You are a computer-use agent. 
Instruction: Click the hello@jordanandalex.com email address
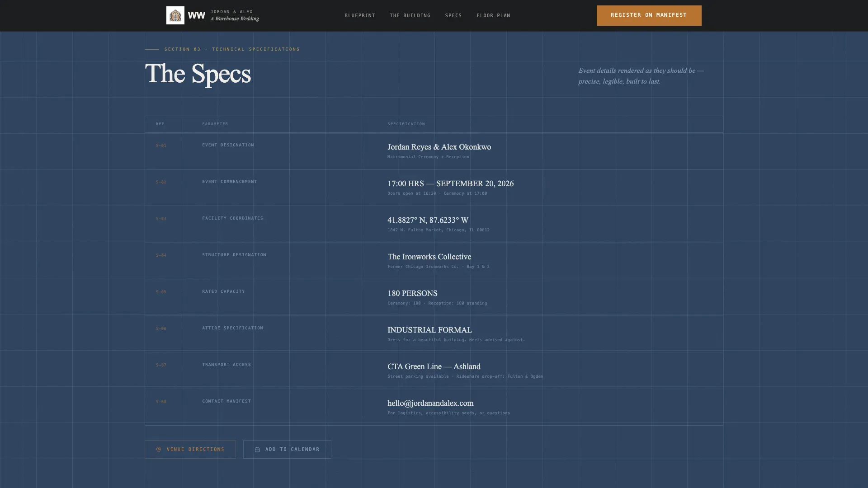[430, 403]
